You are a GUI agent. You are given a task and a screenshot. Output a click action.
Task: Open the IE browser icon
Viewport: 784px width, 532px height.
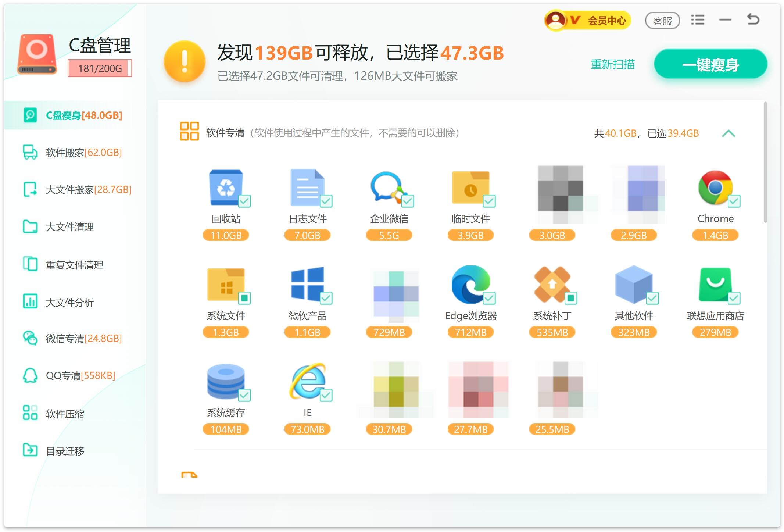tap(308, 381)
